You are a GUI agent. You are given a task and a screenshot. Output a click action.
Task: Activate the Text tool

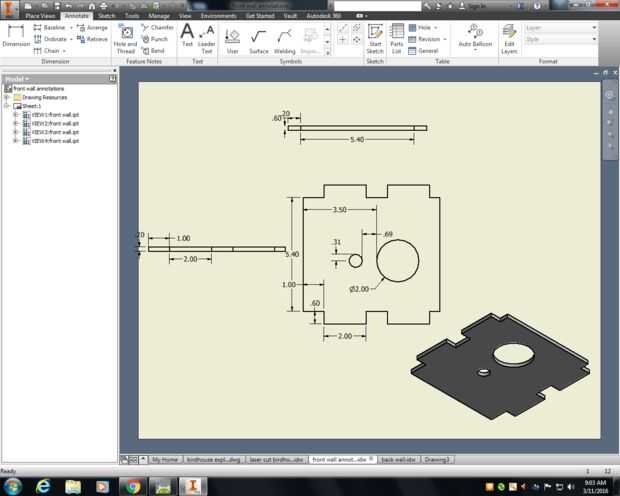(x=187, y=35)
